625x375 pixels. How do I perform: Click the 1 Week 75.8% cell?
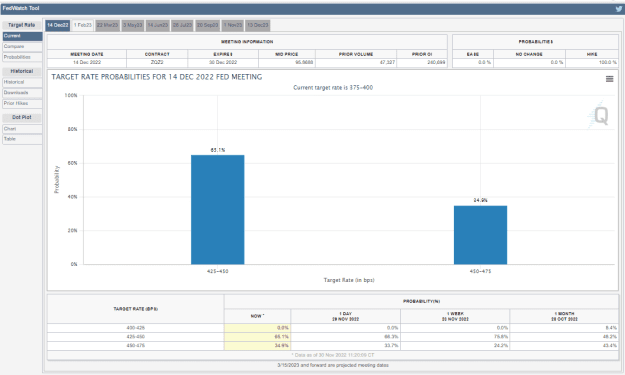pyautogui.click(x=455, y=337)
